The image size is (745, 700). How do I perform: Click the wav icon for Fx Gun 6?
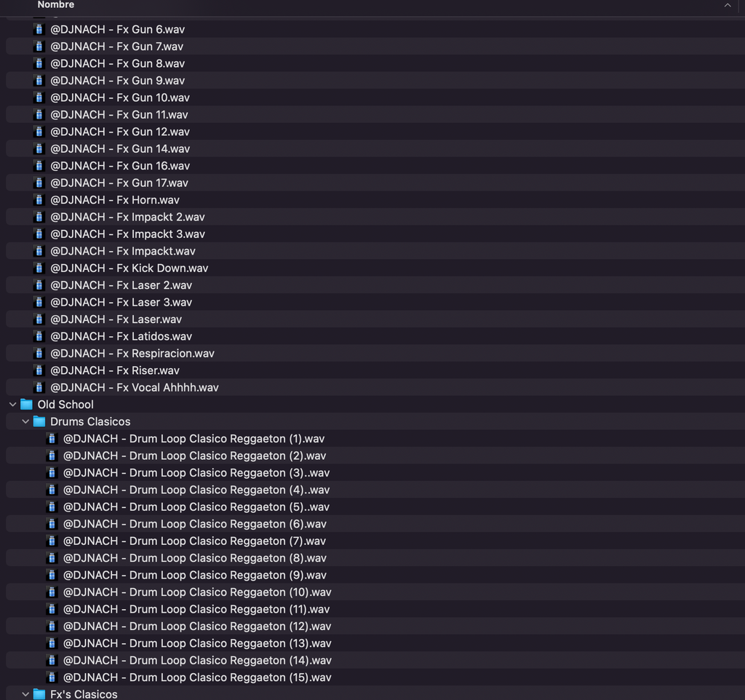coord(39,29)
